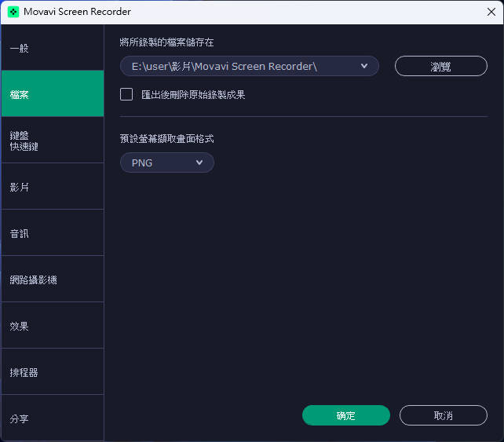Image resolution: width=504 pixels, height=442 pixels.
Task: Switch to the 音訊 settings tab
Action: [x=53, y=232]
